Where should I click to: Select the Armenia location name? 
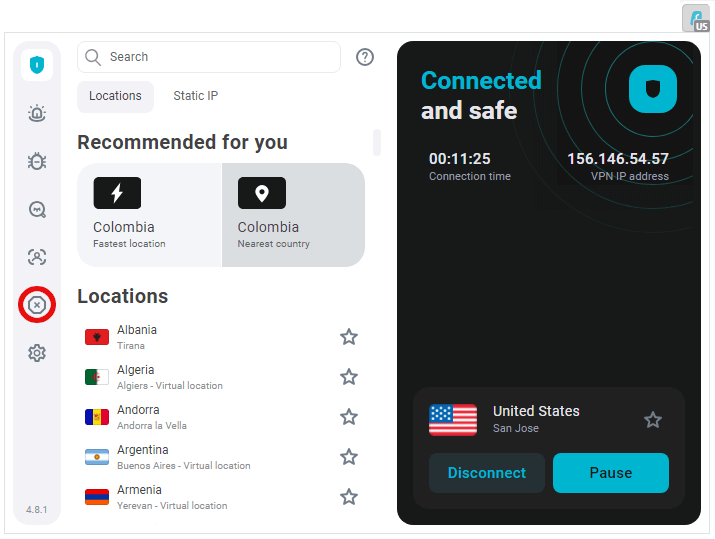[x=139, y=490]
